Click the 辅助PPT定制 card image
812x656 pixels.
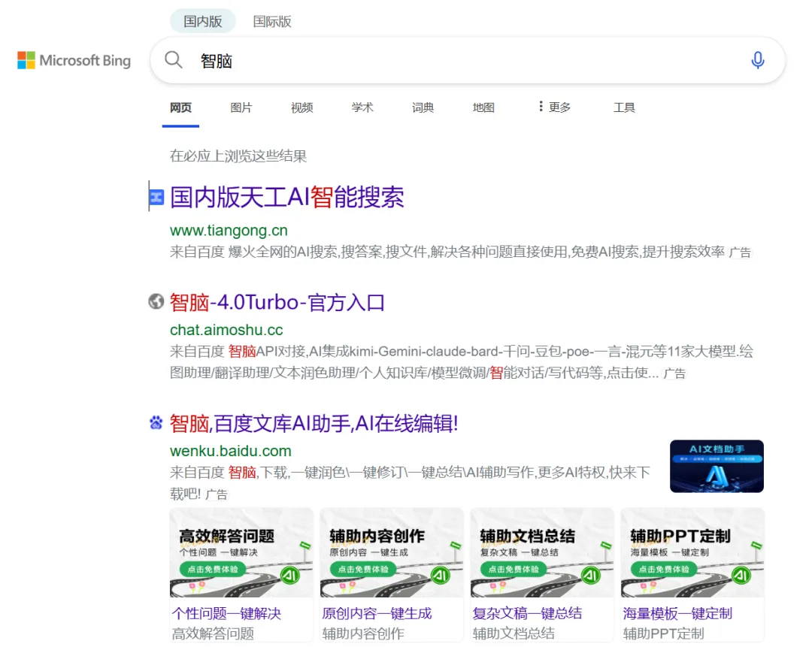click(692, 553)
